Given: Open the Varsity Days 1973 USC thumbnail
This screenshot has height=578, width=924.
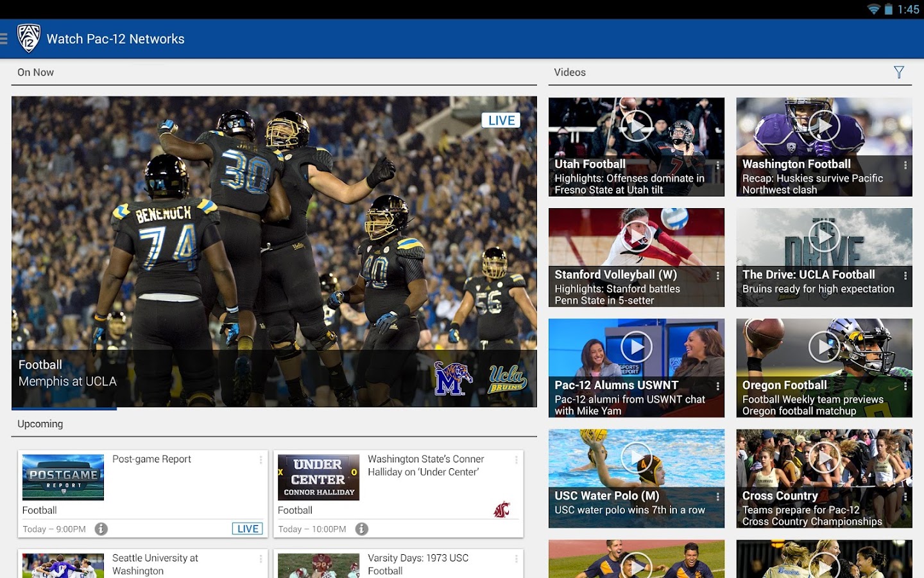Looking at the screenshot, I should 318,566.
